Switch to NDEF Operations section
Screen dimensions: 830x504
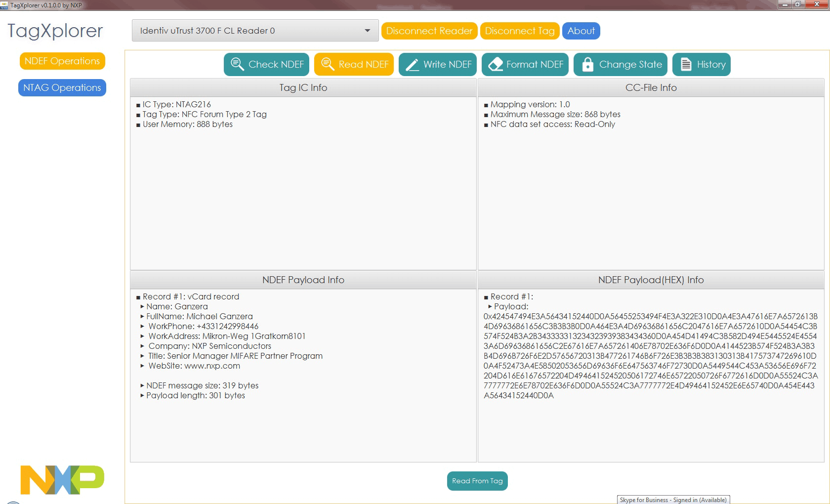click(62, 61)
